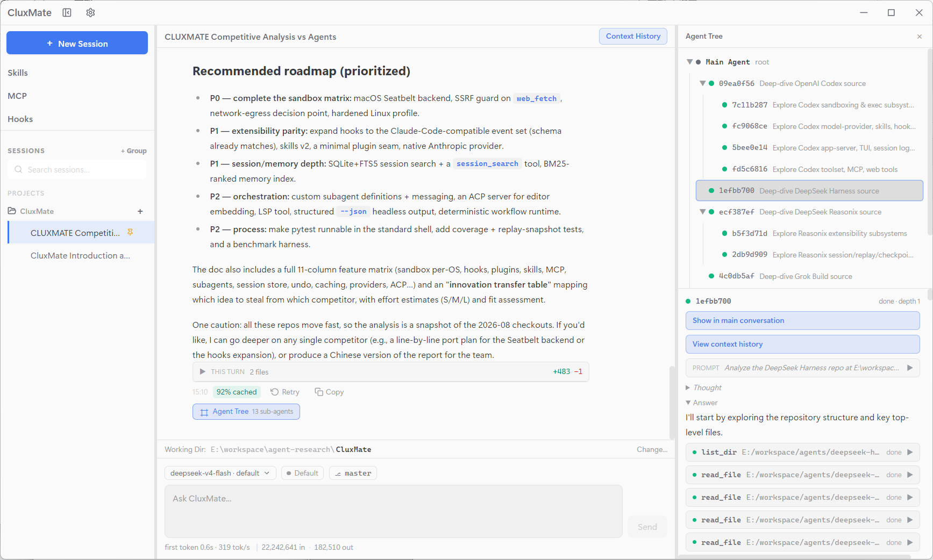Image resolution: width=933 pixels, height=560 pixels.
Task: Click the web_fetch code tag
Action: click(x=536, y=98)
